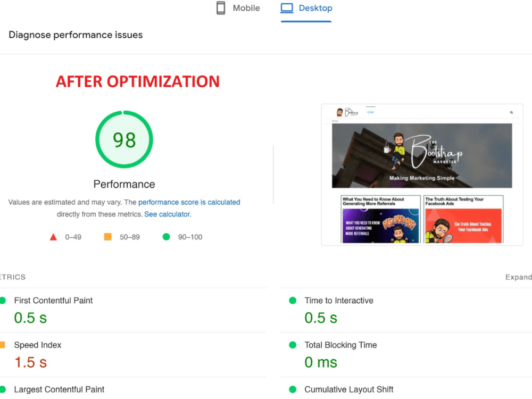
Task: Click the 0–49 legend range text
Action: pos(73,237)
